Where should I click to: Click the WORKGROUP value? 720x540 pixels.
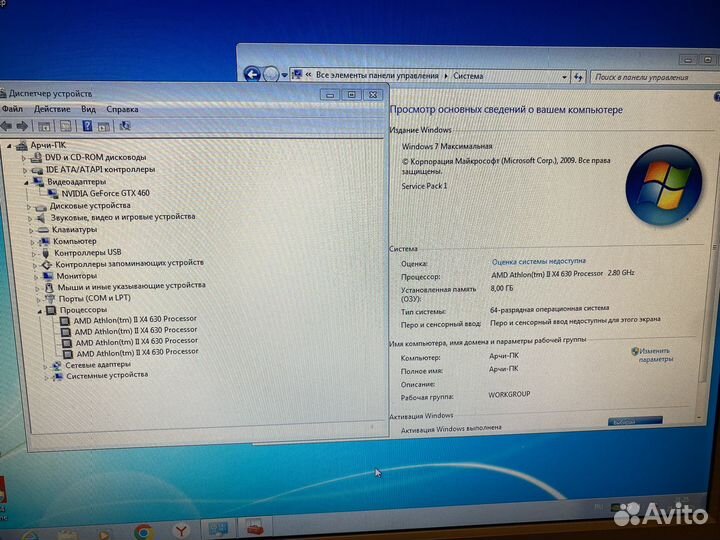click(509, 394)
